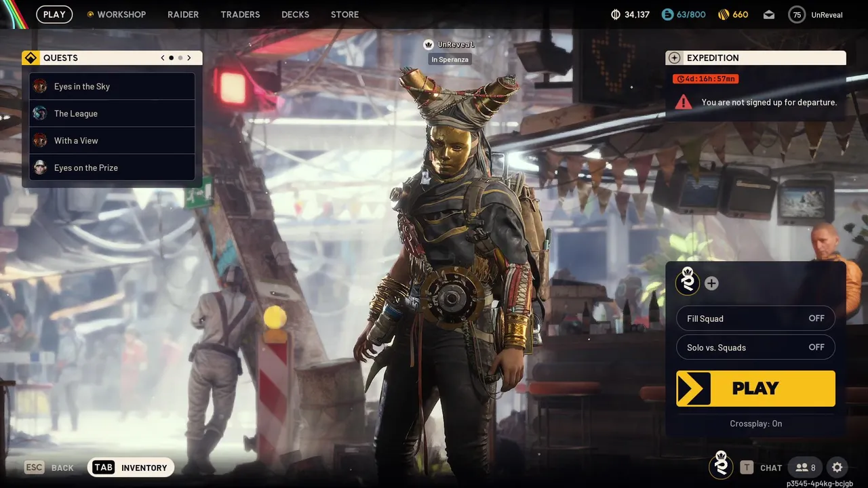Toggle Solo vs. Squads setting
Screen dimensions: 868x488
(x=755, y=348)
